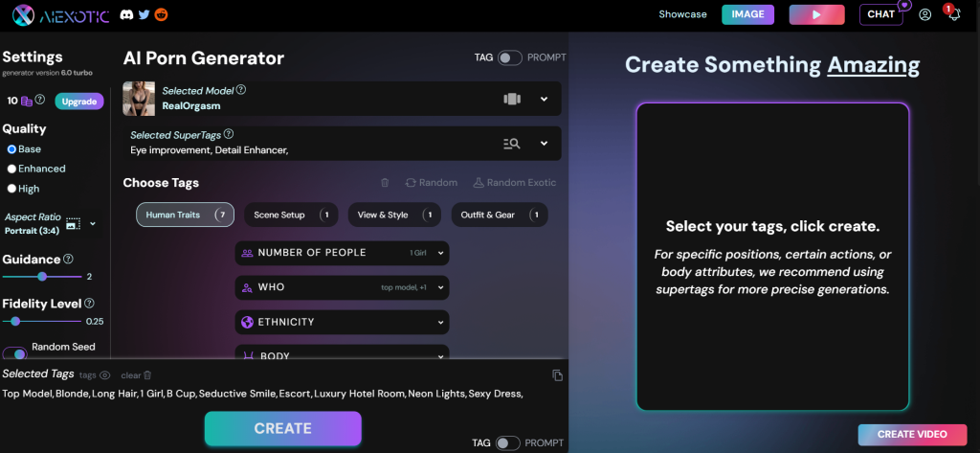Open the Discord icon link
980x453 pixels.
[x=126, y=13]
